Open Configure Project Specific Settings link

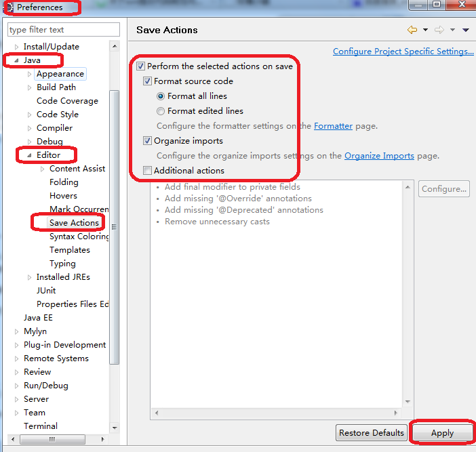point(403,52)
